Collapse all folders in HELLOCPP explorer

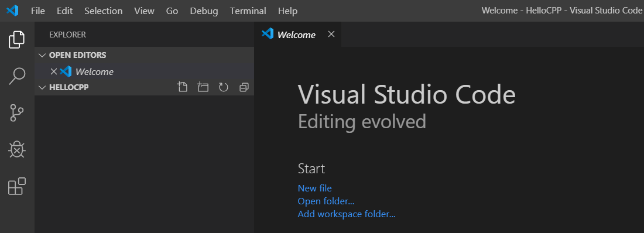244,87
